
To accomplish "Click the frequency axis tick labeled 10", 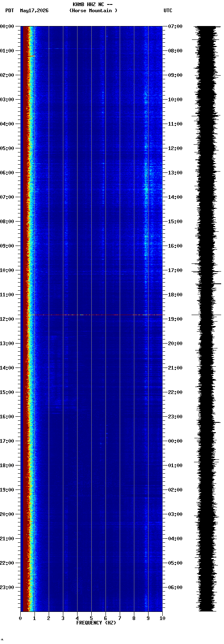I will [x=162, y=618].
